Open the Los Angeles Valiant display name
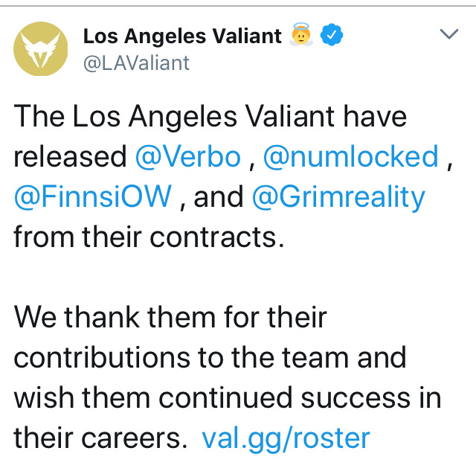 point(182,35)
